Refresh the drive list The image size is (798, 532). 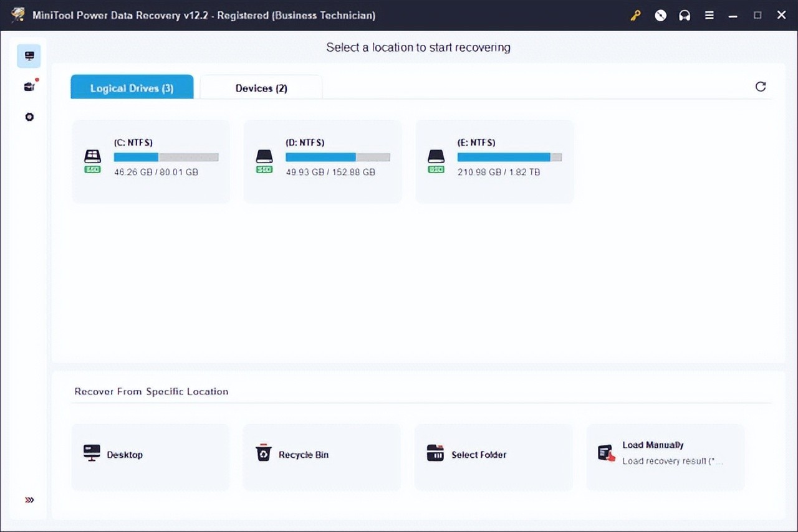pyautogui.click(x=761, y=87)
